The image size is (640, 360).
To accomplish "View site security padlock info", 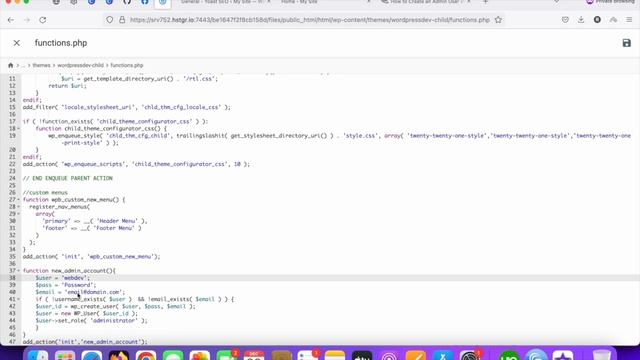I will [x=122, y=20].
